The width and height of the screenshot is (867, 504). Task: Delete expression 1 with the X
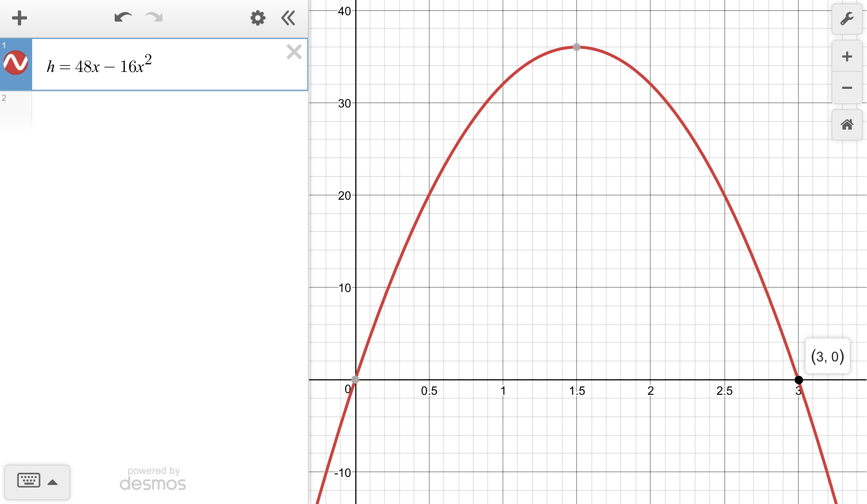[x=294, y=52]
